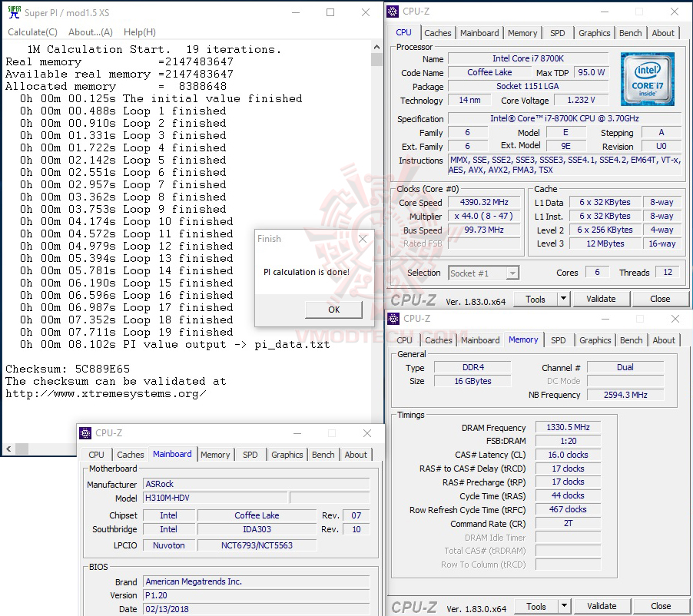This screenshot has height=616, width=693.
Task: Click Close button in Memory CPU-Z window
Action: (x=661, y=606)
